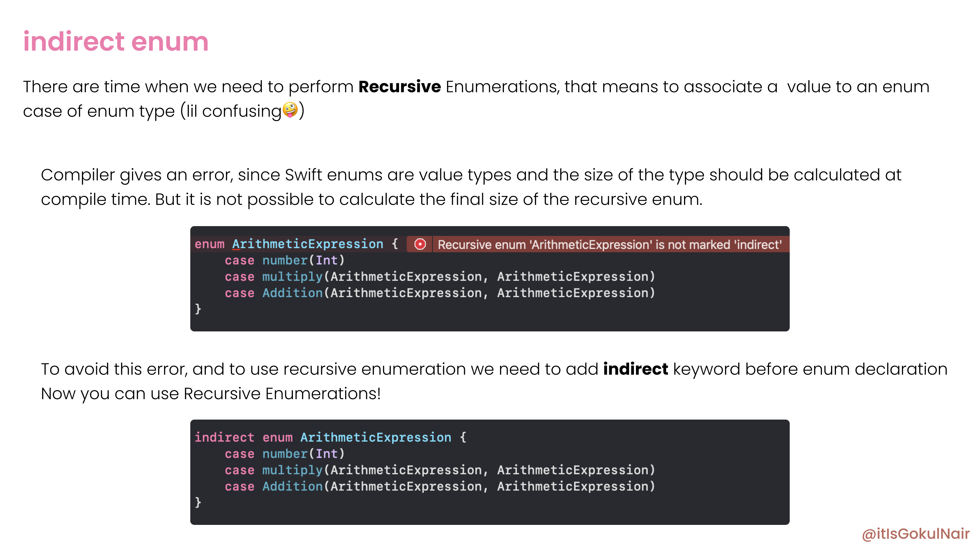Click the red error badge icon
Screen dimensions: 980x551
pyautogui.click(x=419, y=245)
